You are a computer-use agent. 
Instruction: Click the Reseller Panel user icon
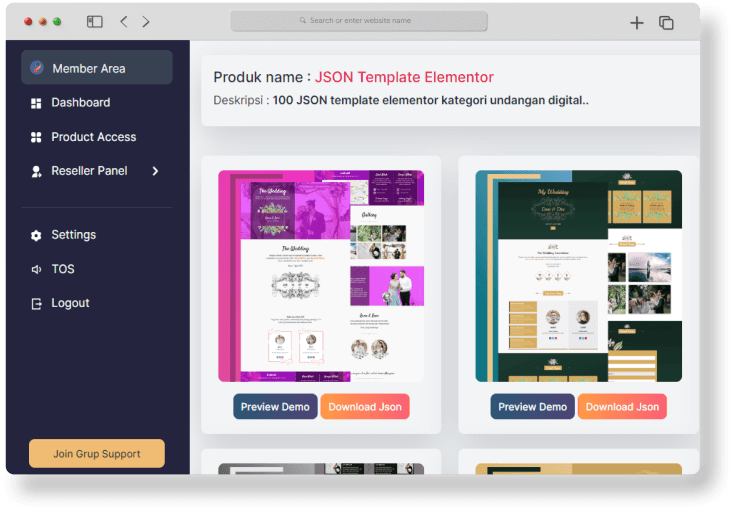pyautogui.click(x=36, y=171)
